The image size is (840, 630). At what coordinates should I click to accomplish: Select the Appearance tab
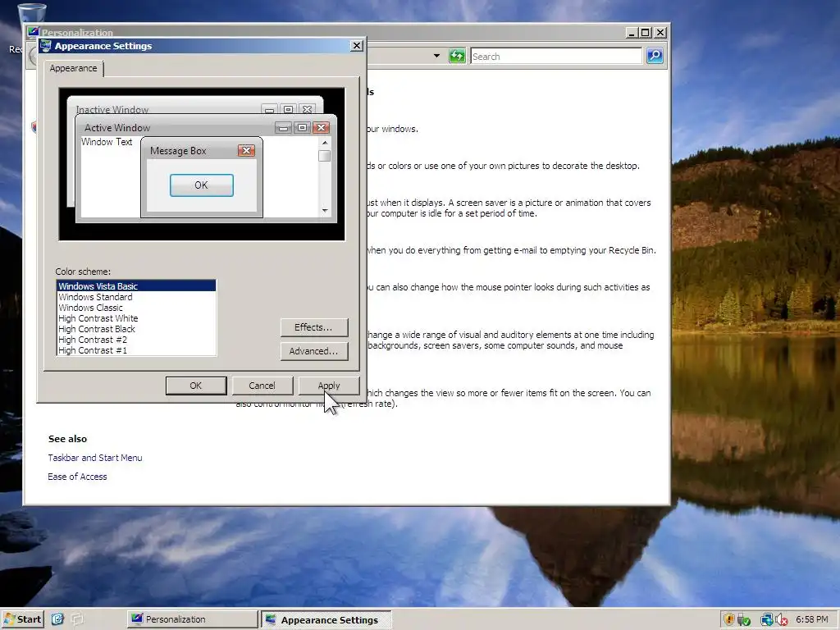pos(73,69)
